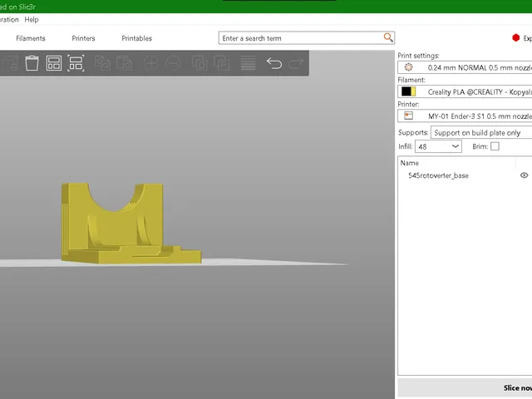Click the Copy toolbar icon
This screenshot has height=399, width=532.
(x=102, y=63)
